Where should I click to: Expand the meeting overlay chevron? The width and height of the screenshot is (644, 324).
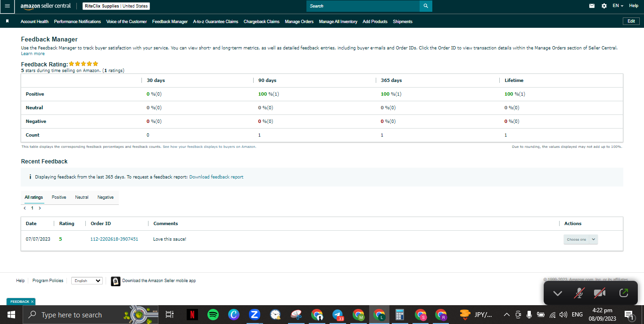tap(558, 293)
